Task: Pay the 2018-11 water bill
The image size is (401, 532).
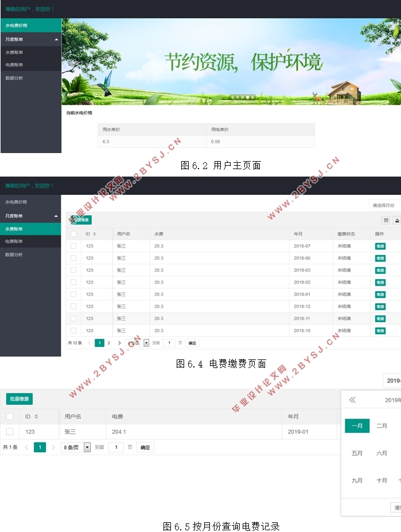Action: [380, 319]
